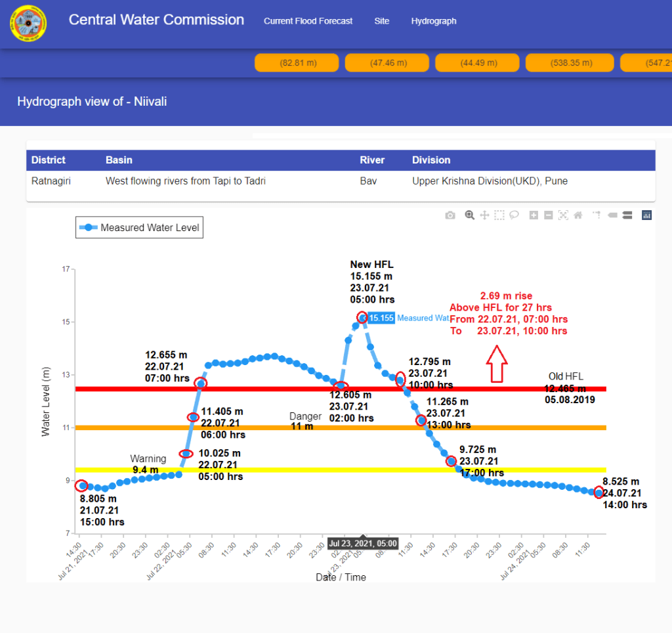Viewport: 672px width, 633px height.
Task: Enable show closest data on hover
Action: [x=612, y=215]
